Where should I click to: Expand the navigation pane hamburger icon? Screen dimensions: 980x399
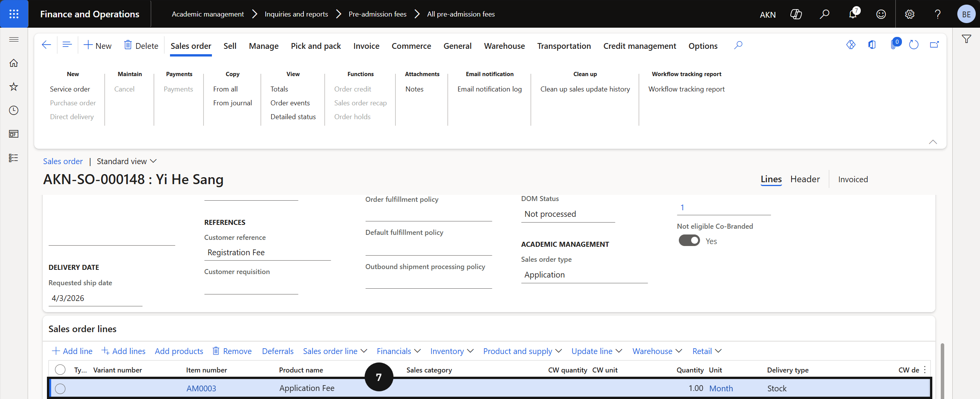[x=14, y=39]
